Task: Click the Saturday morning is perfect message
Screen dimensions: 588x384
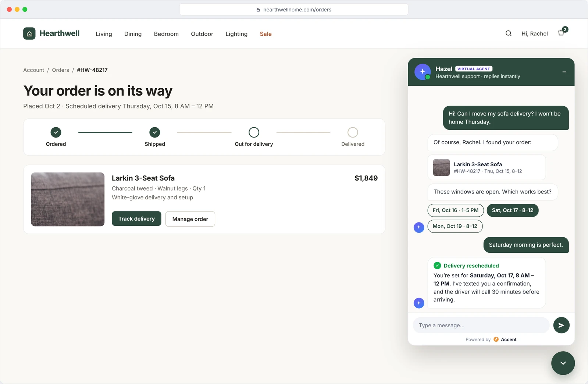Action: (x=526, y=245)
